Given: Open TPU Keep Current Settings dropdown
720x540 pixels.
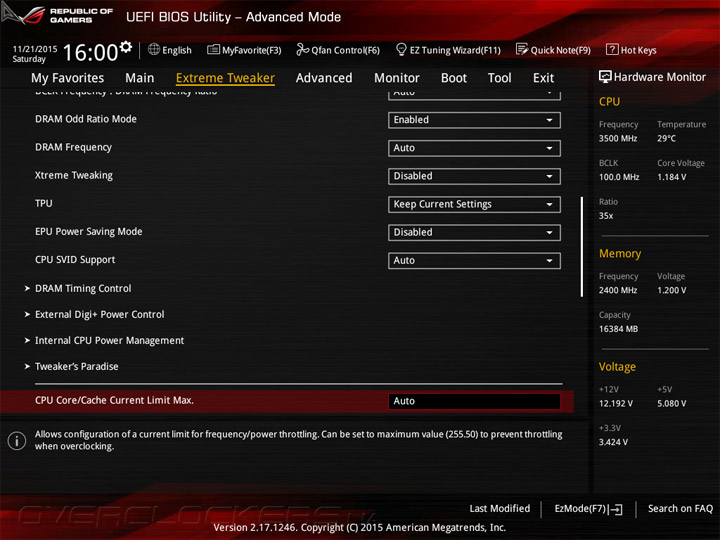Looking at the screenshot, I should (x=474, y=204).
